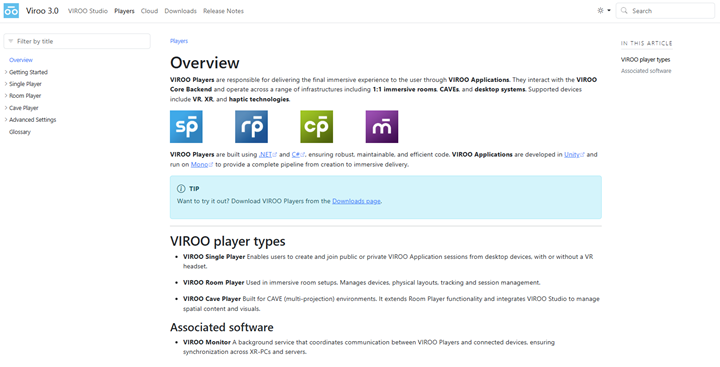Select Overview in the sidebar

tap(21, 60)
